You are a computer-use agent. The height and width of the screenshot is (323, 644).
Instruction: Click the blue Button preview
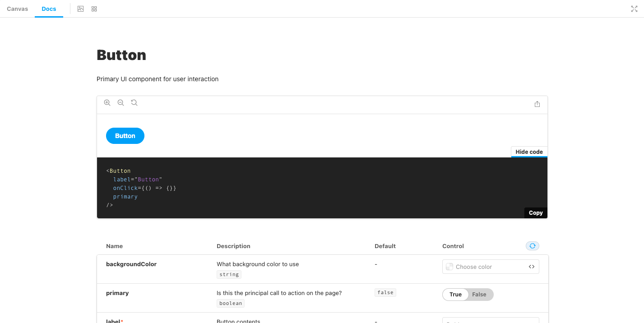[x=125, y=136]
